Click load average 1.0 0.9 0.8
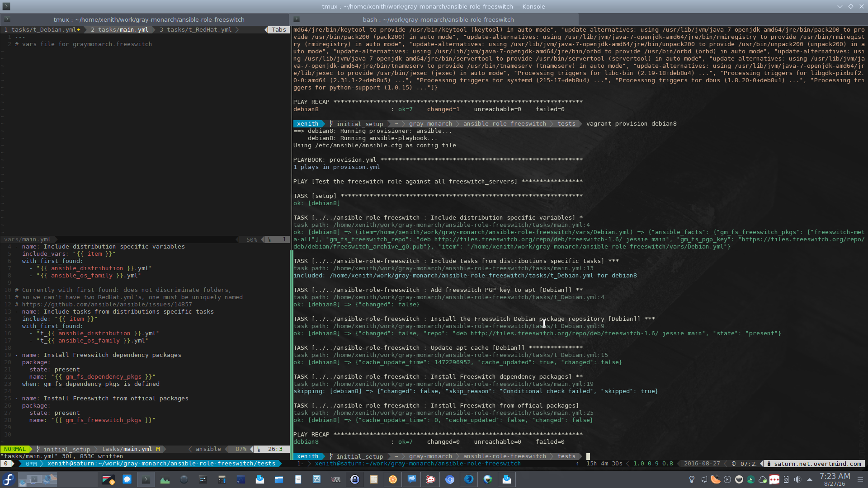 653,464
